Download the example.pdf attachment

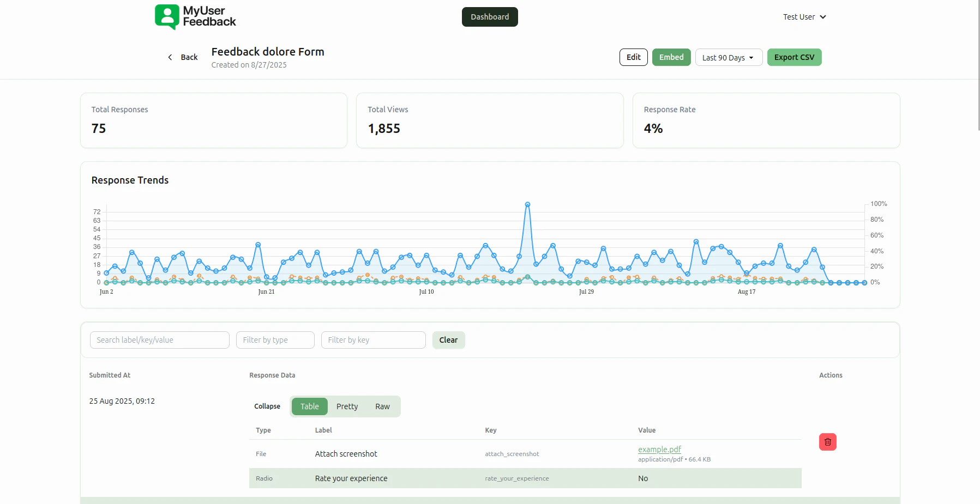659,449
